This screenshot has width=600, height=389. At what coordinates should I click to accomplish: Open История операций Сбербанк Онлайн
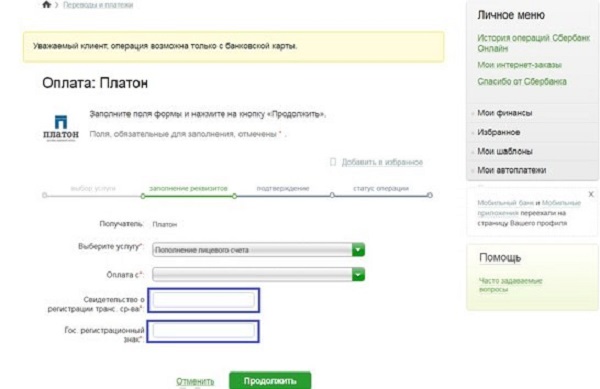coord(533,43)
